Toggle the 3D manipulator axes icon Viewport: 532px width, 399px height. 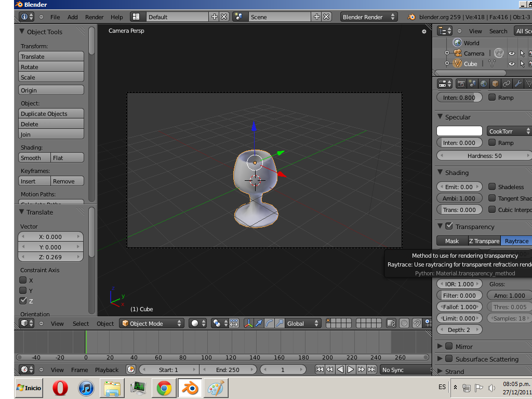248,323
